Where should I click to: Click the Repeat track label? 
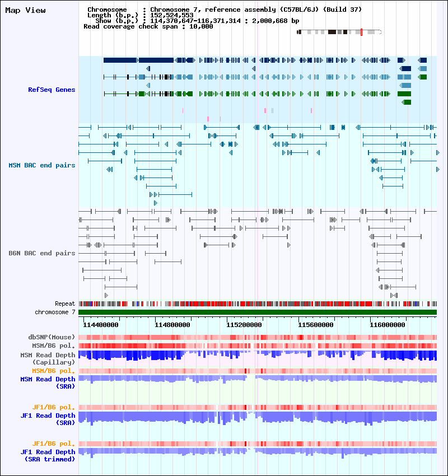coord(65,304)
